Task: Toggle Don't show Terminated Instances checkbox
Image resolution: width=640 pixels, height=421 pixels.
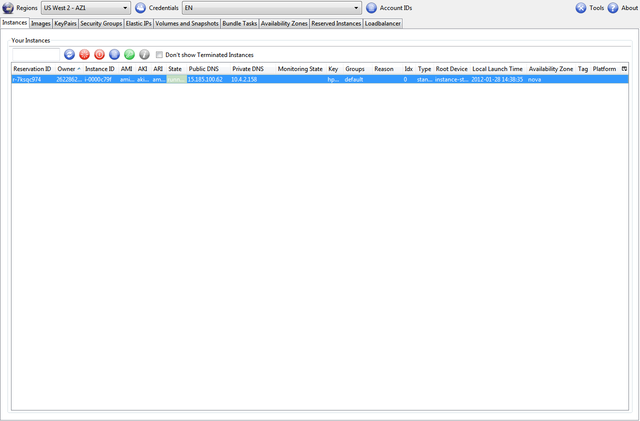Action: [159, 55]
